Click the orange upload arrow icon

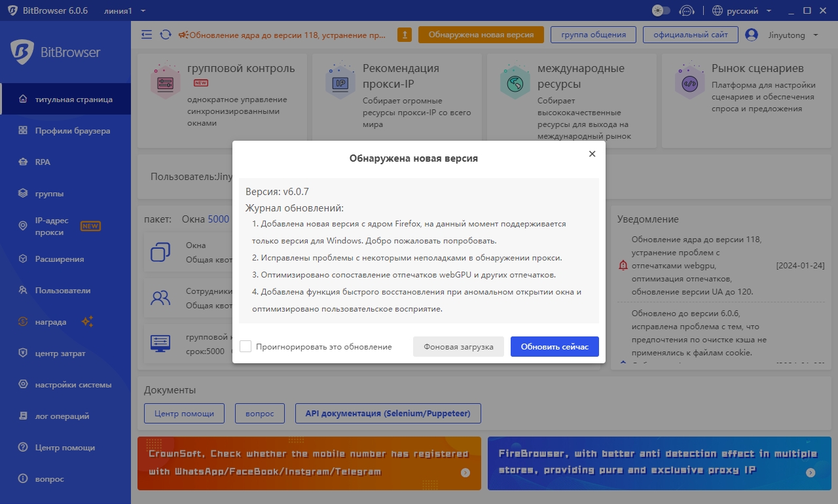click(x=405, y=35)
